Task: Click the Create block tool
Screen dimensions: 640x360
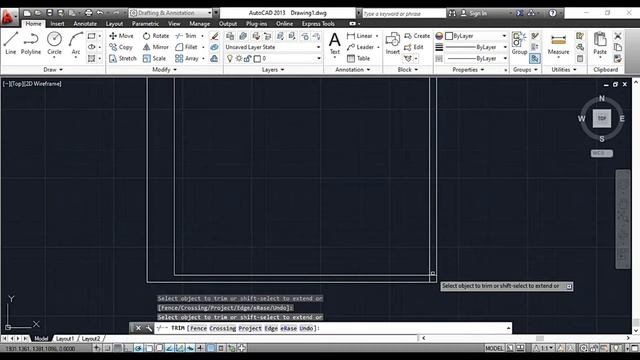Action: (417, 36)
